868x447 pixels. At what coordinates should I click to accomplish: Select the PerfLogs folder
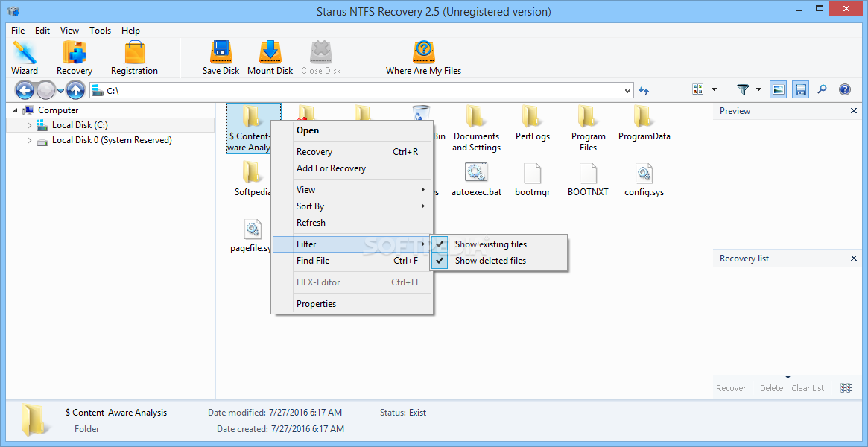[x=532, y=124]
